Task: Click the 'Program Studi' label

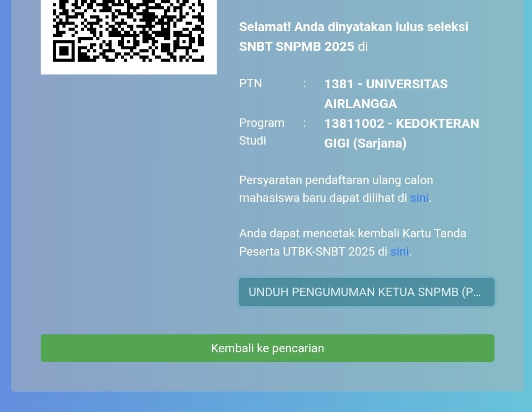Action: pos(262,132)
